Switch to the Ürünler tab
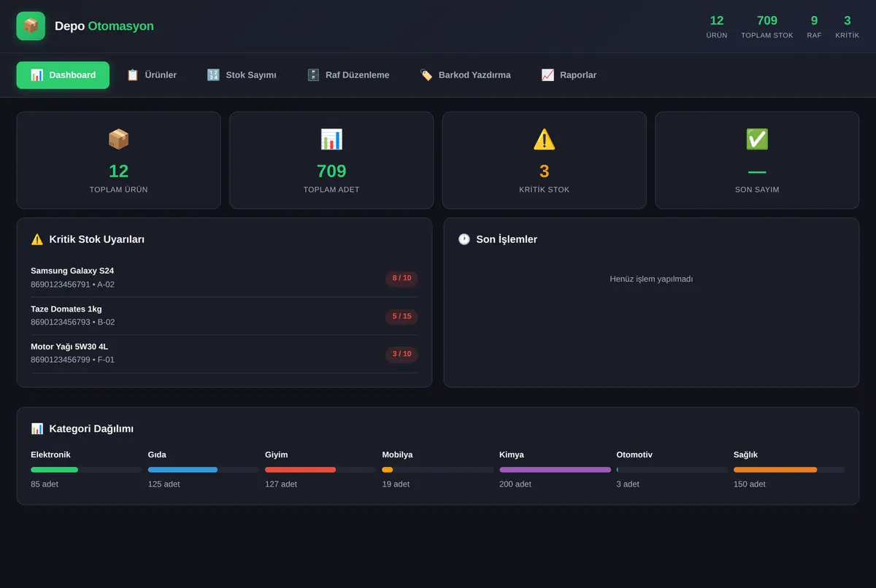876x588 pixels. [151, 75]
